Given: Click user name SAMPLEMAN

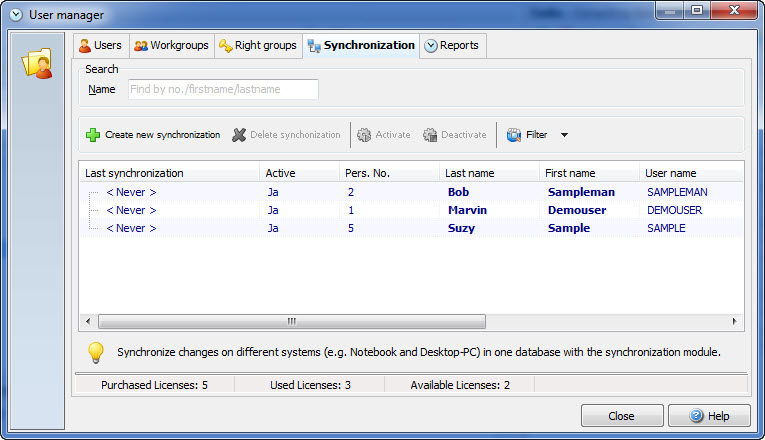Looking at the screenshot, I should coord(677,192).
